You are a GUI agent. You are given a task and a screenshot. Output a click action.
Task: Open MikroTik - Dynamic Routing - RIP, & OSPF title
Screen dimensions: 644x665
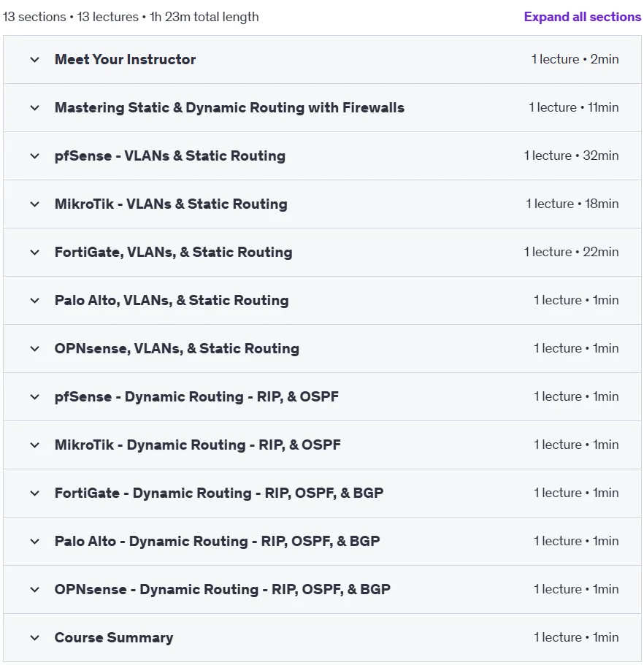[x=198, y=445]
